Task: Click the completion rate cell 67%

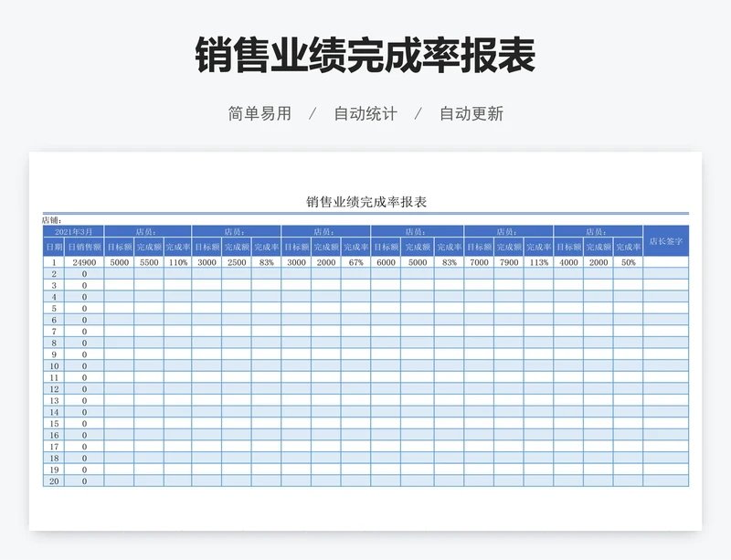Action: point(356,262)
